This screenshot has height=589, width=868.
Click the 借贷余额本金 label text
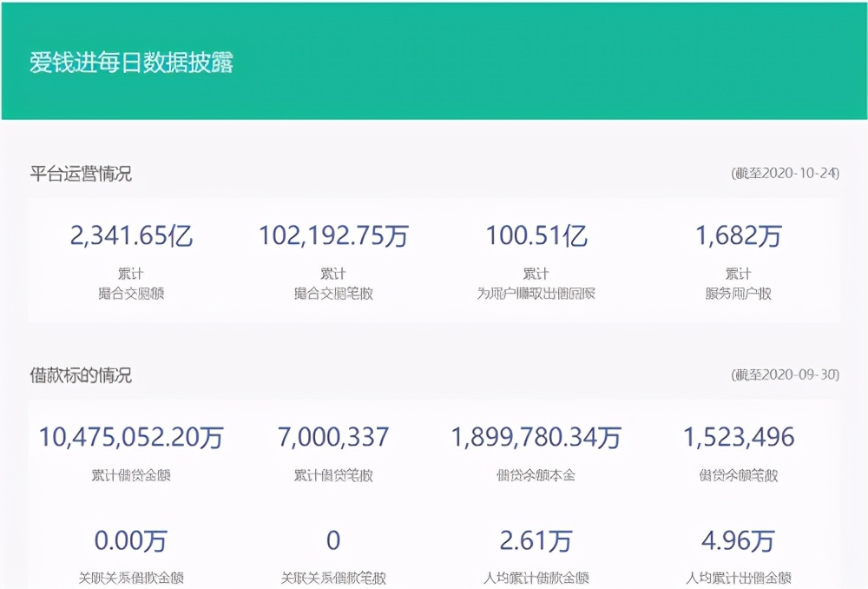[x=538, y=473]
